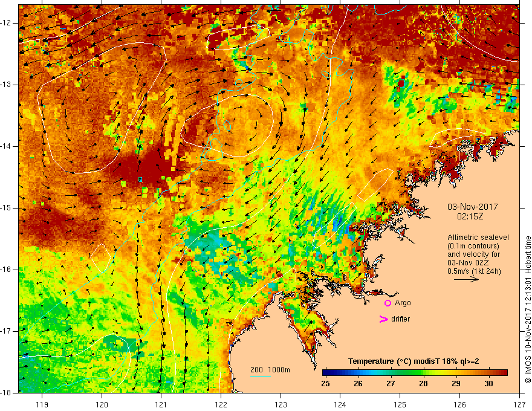Click the colorbar tick label 26
This screenshot has width=532, height=411.
pos(358,384)
